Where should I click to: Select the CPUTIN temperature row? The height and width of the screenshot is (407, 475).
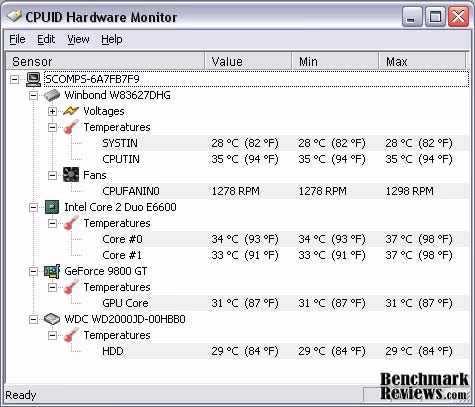pyautogui.click(x=285, y=159)
